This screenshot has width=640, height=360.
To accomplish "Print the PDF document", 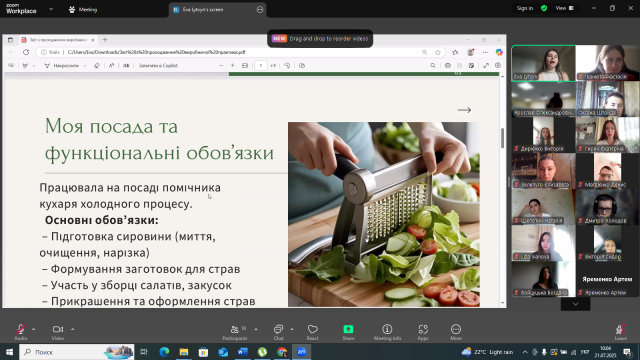I will (x=448, y=66).
